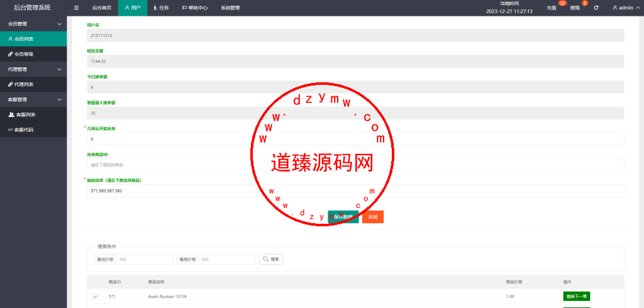
Task: Click the 后台管理系统 logo title
Action: pyautogui.click(x=33, y=8)
